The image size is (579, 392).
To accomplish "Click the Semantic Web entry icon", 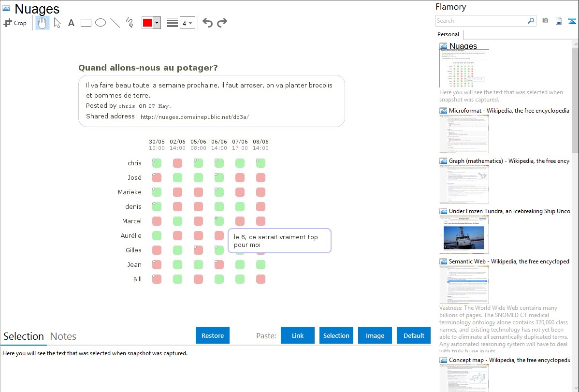I will [x=444, y=261].
